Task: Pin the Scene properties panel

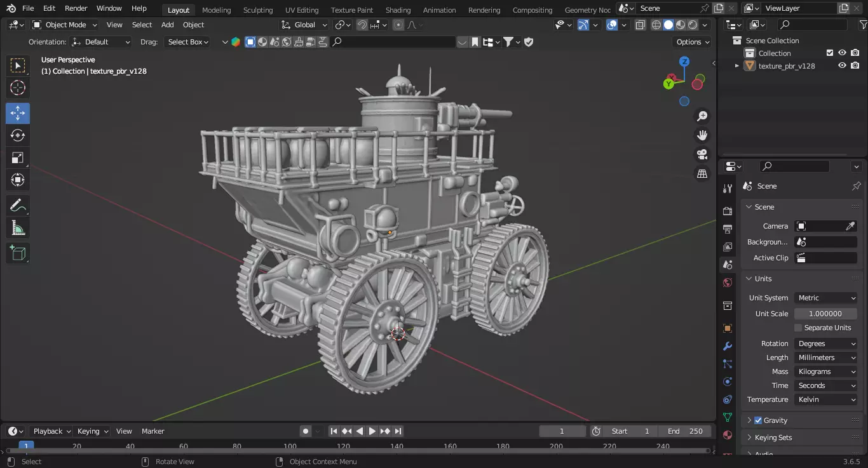Action: (856, 186)
